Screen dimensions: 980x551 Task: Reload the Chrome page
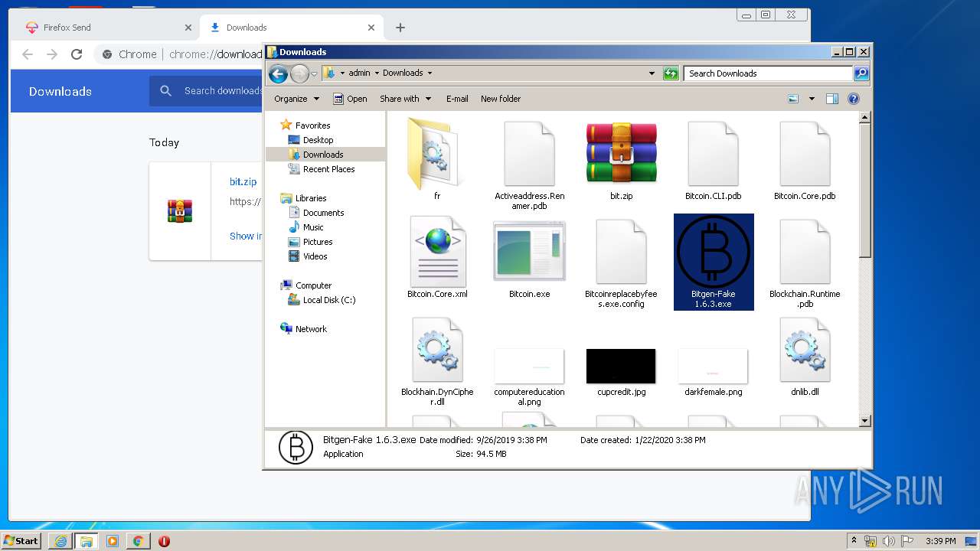[x=77, y=54]
